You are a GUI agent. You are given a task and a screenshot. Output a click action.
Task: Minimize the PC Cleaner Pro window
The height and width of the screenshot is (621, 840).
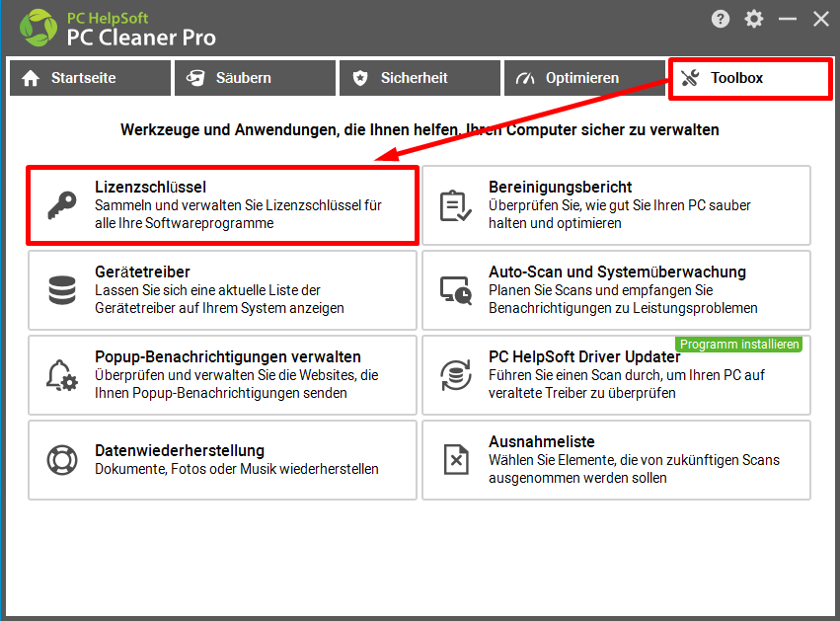click(788, 20)
